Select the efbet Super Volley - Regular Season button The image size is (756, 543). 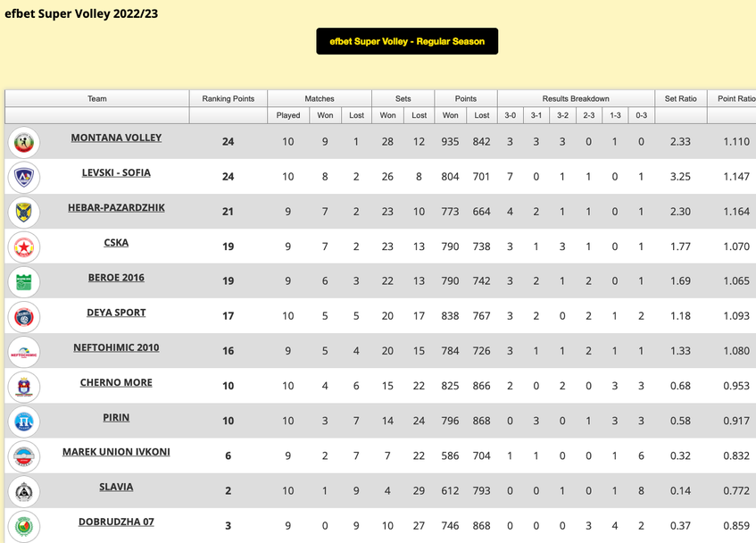407,41
